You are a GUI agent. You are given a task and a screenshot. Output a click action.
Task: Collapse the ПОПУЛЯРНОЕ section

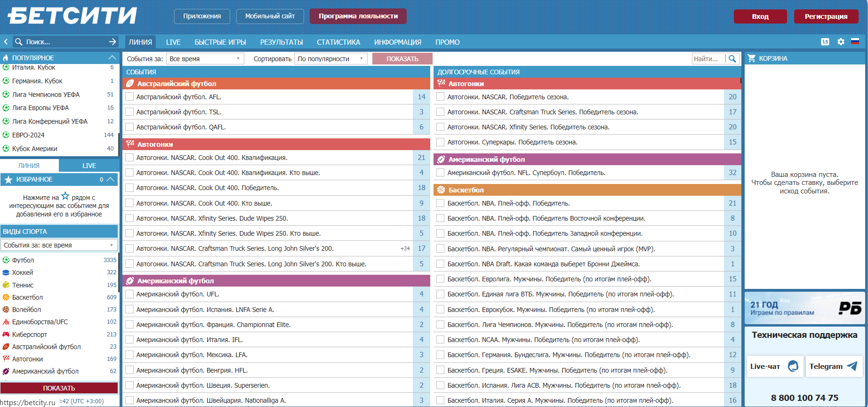112,57
